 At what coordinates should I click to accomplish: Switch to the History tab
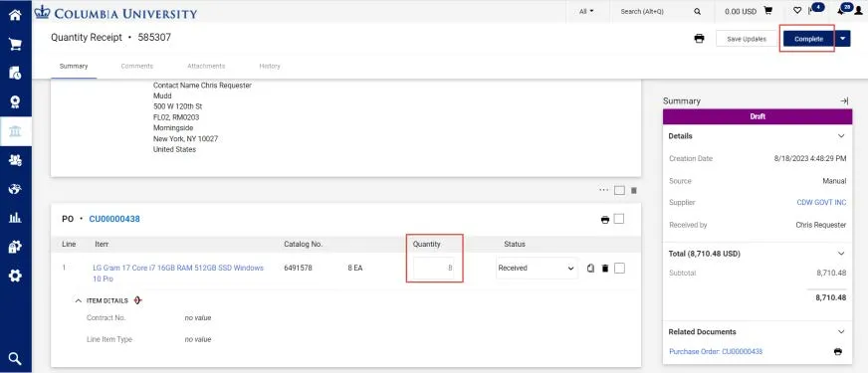tap(270, 66)
